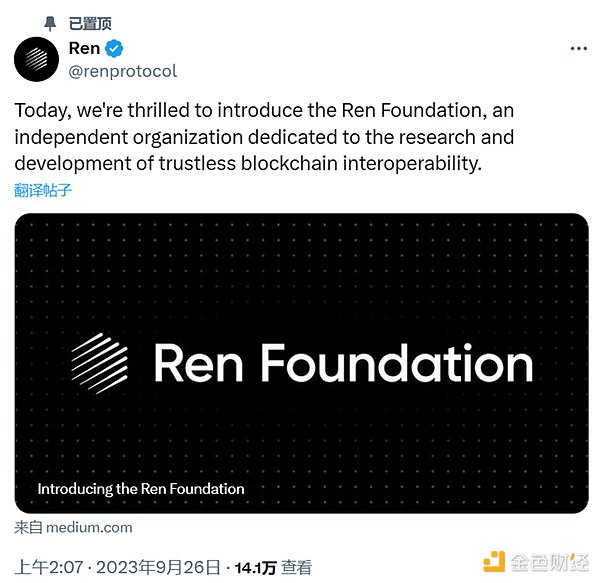Click the 14.1万 view count number

pos(255,567)
